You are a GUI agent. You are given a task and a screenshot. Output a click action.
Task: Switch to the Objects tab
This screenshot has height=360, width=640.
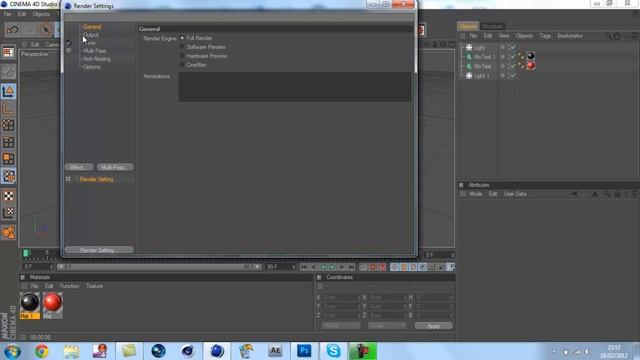coord(468,26)
